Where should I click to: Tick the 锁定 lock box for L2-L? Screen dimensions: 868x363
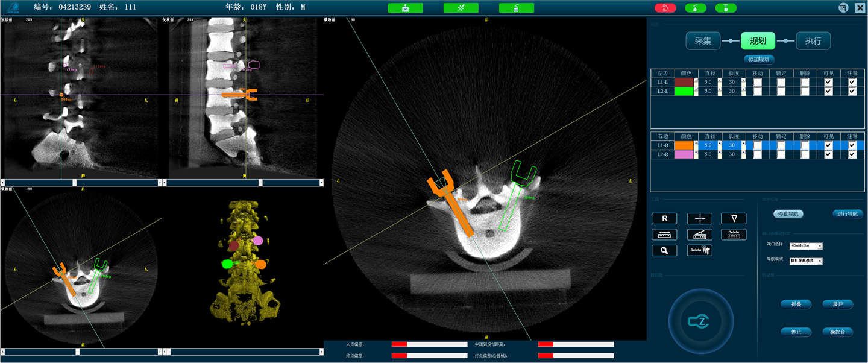point(781,91)
